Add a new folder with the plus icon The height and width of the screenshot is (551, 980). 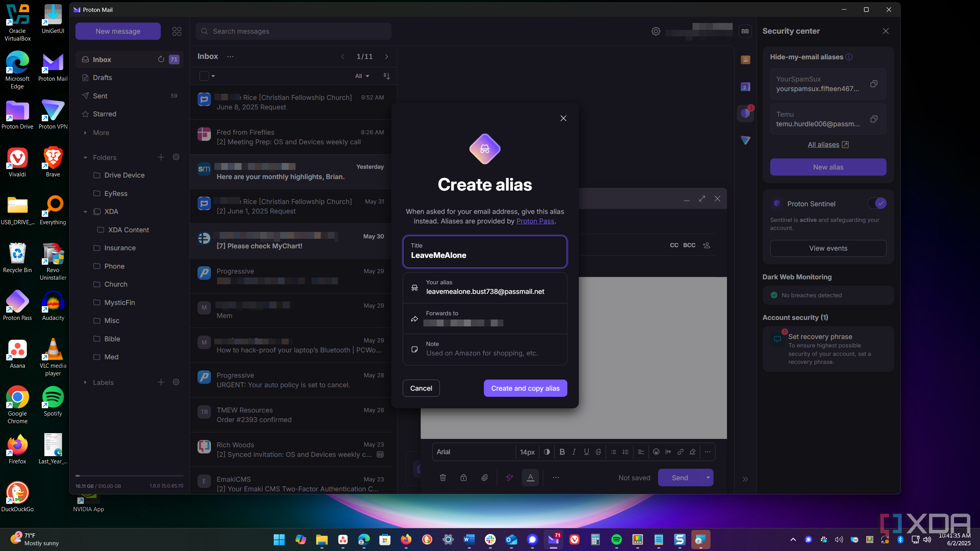click(161, 157)
